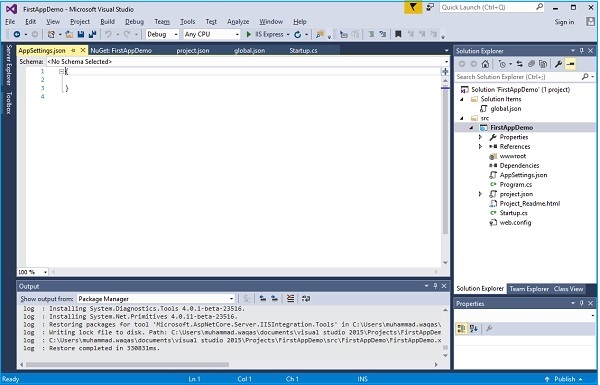Toggle pin on AppSettings.json tab
600x385 pixels.
point(73,51)
